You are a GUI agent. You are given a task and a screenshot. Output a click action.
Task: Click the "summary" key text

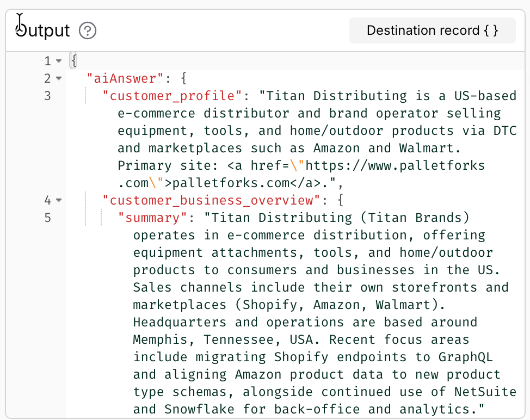tap(152, 218)
